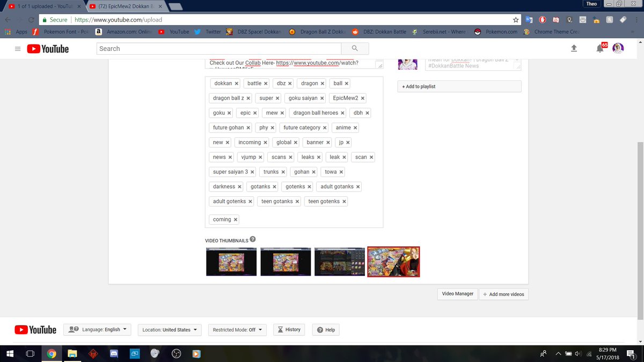This screenshot has width=644, height=362.
Task: Remove the "super saiyan 3" tag
Action: pos(252,172)
